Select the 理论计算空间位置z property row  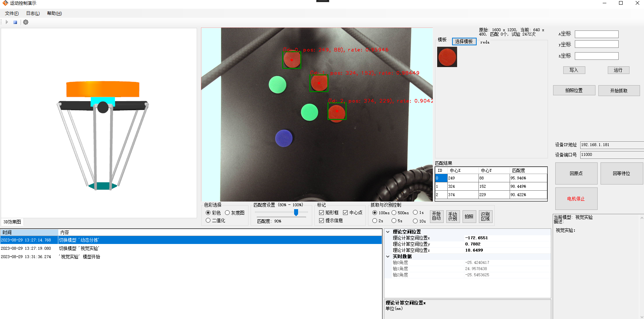pyautogui.click(x=471, y=250)
